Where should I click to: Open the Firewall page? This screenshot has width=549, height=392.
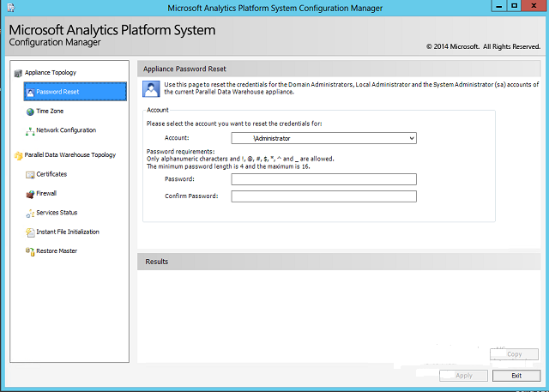46,193
